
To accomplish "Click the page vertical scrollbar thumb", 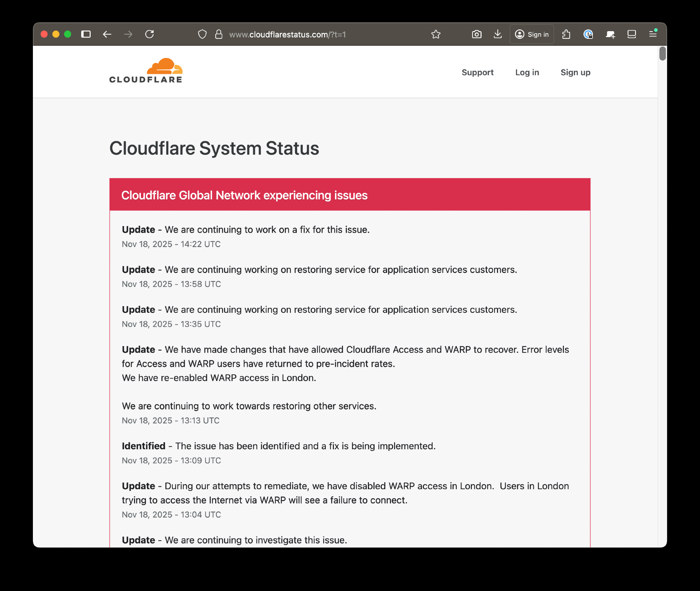I will [x=662, y=54].
